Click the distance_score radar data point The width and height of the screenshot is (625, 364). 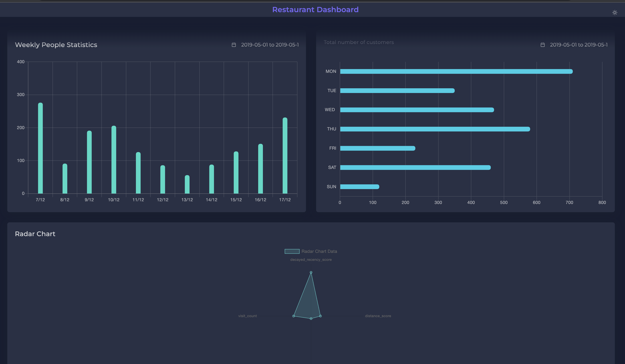point(320,316)
